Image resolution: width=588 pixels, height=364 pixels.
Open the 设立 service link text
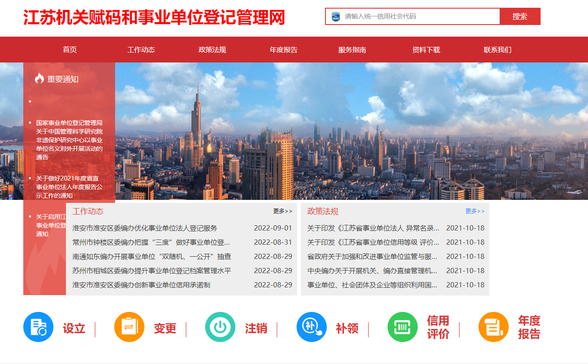point(74,329)
